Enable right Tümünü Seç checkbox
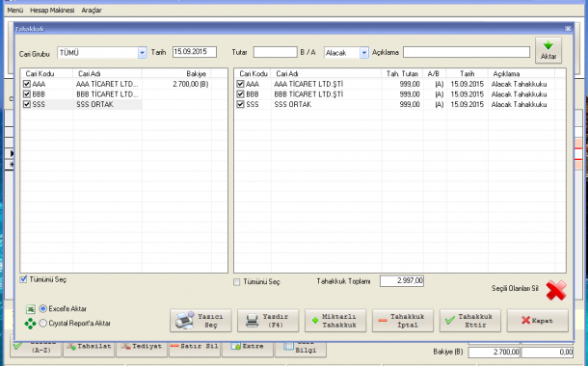 click(236, 282)
